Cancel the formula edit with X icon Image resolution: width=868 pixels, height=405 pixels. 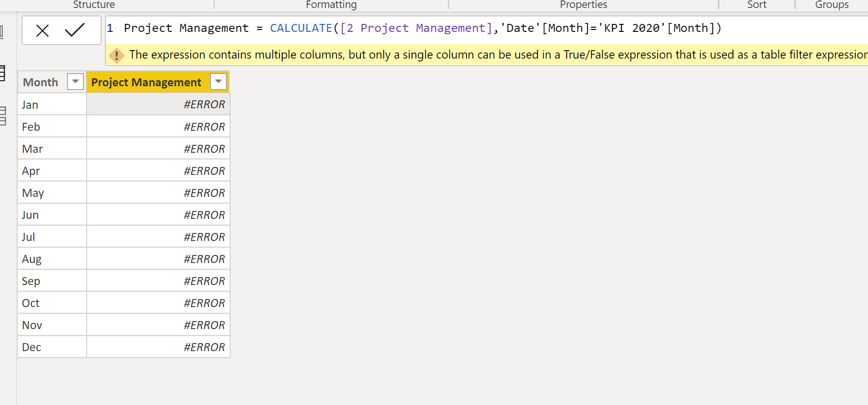(43, 31)
